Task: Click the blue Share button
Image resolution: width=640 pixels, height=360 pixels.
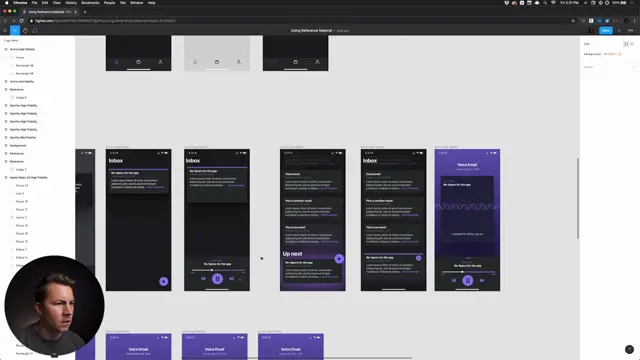Action: (x=606, y=31)
